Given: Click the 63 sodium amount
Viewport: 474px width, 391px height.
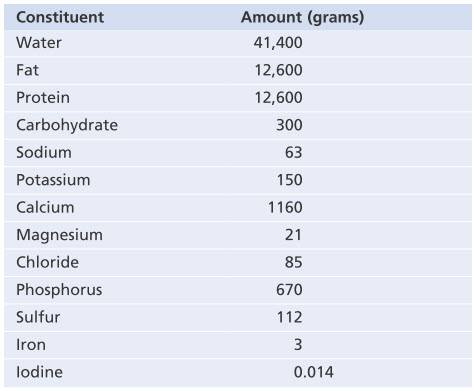Looking at the screenshot, I should (x=294, y=153).
